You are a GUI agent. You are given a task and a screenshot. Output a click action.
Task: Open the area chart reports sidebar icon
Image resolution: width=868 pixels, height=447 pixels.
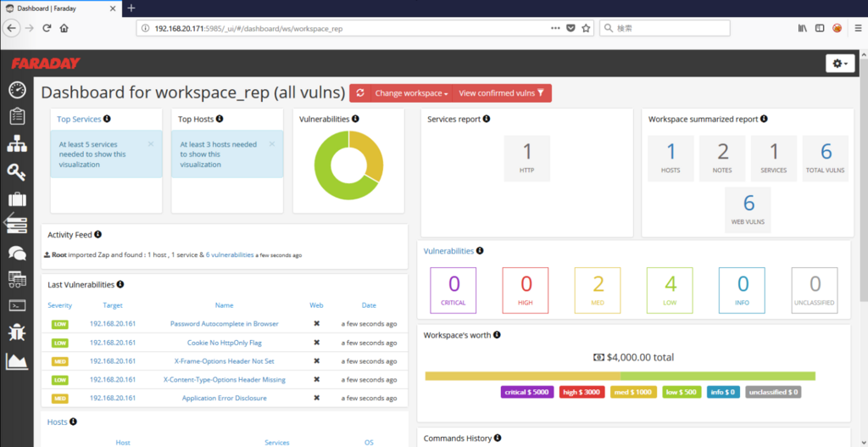(x=17, y=360)
